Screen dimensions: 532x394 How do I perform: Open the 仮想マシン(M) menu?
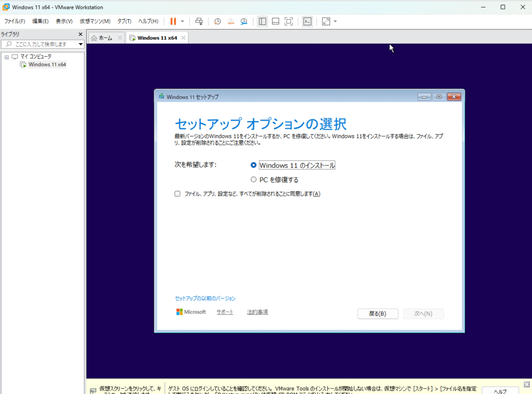[95, 21]
